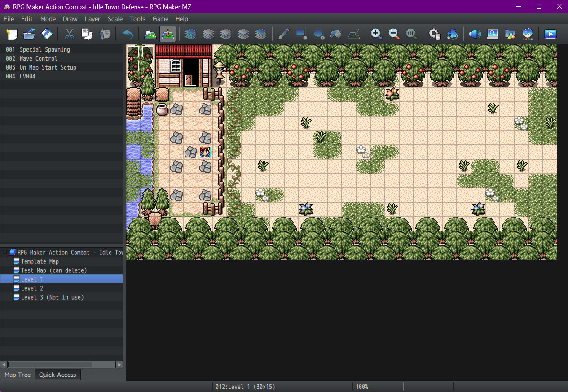This screenshot has width=568, height=392.
Task: Select the Layer 3 icon in the toolbar
Action: pos(243,34)
